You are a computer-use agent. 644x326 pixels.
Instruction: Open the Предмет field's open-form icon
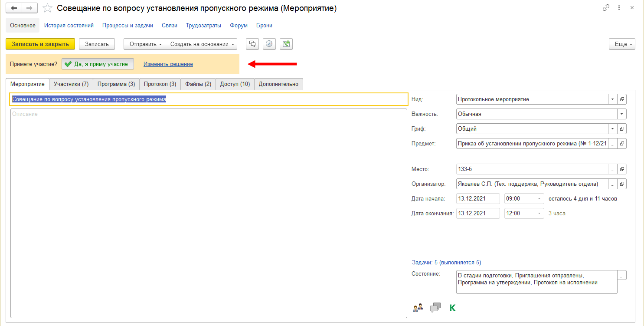coord(622,144)
